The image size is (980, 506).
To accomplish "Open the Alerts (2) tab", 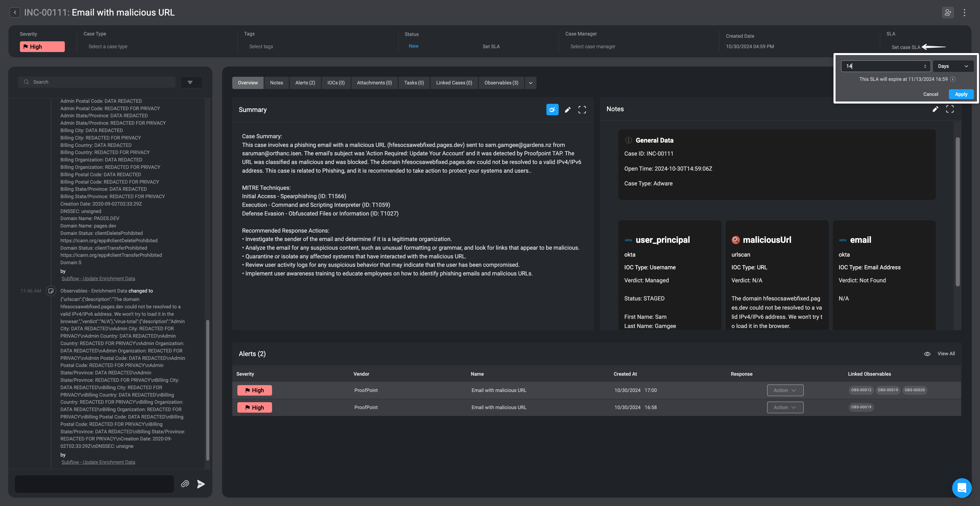I will 305,83.
